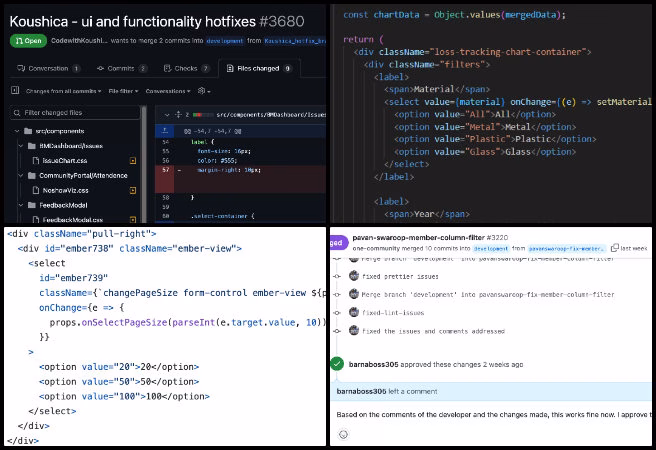
Task: Copy the pavanswaroop branch name icon
Action: click(x=615, y=248)
